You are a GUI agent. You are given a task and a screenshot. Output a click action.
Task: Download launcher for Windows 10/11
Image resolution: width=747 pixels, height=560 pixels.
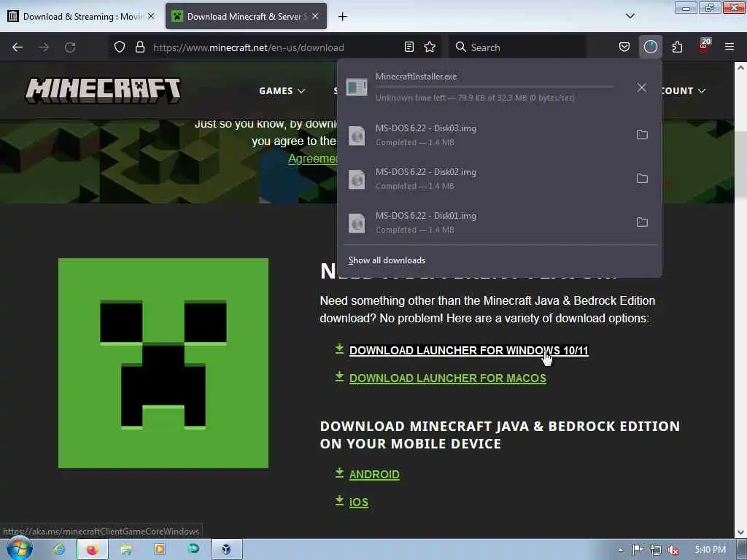[x=469, y=351]
